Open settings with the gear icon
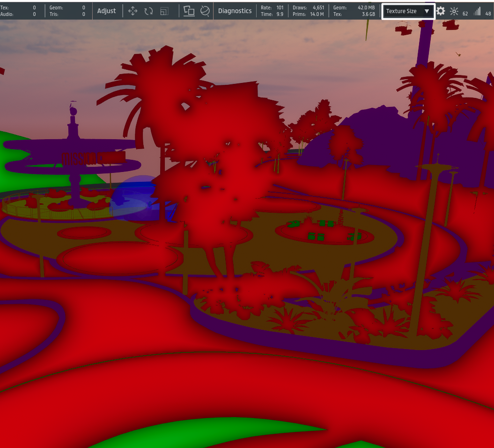 [441, 11]
